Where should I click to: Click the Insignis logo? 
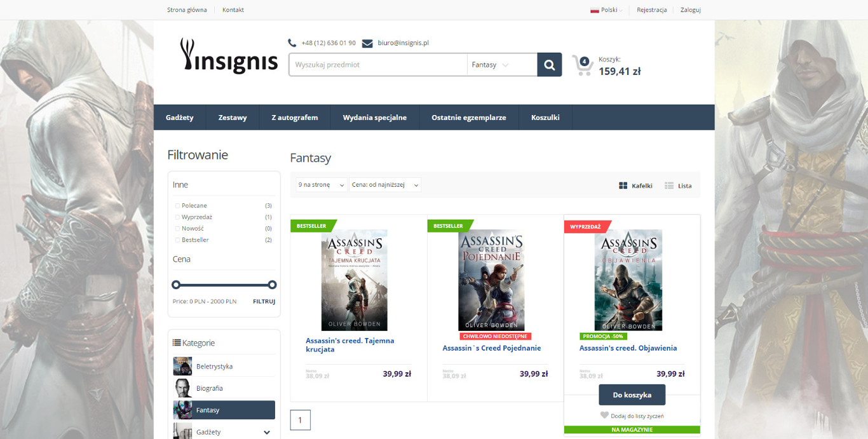point(229,56)
